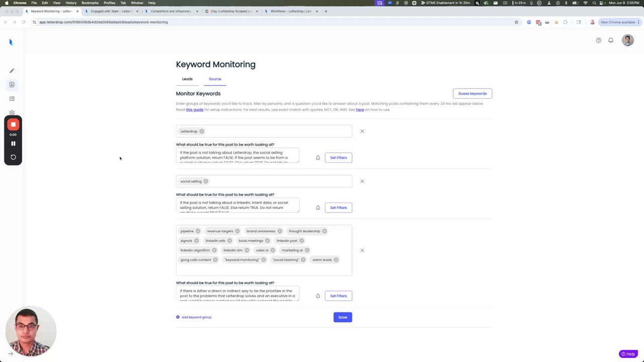Click social selling keyword input field

pyautogui.click(x=264, y=181)
